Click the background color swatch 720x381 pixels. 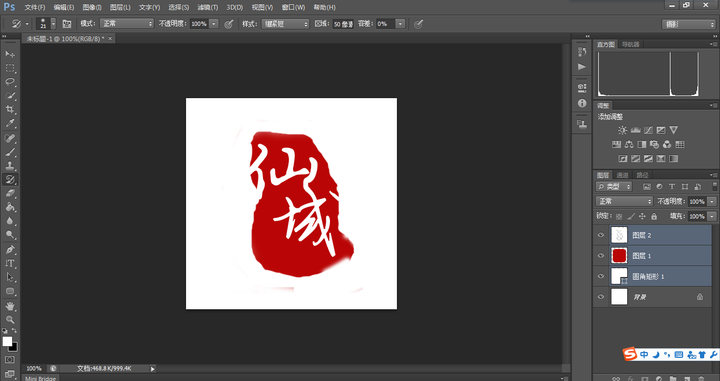(14, 347)
